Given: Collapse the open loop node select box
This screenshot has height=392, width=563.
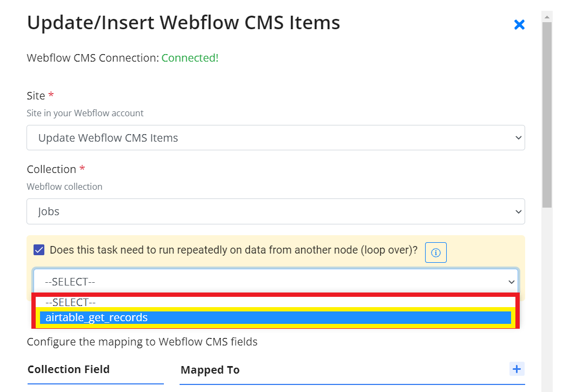Looking at the screenshot, I should [276, 282].
